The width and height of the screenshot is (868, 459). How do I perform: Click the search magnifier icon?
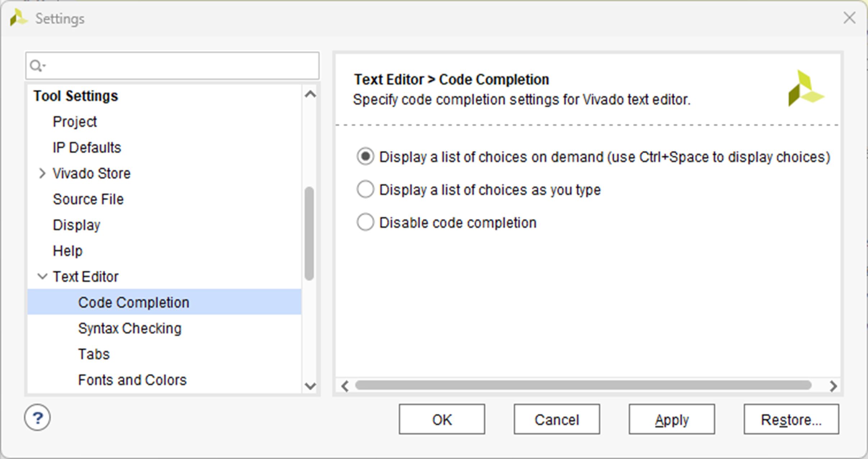tap(36, 66)
